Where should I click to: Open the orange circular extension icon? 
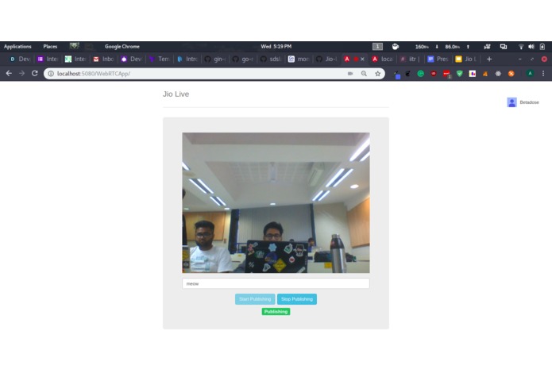511,74
